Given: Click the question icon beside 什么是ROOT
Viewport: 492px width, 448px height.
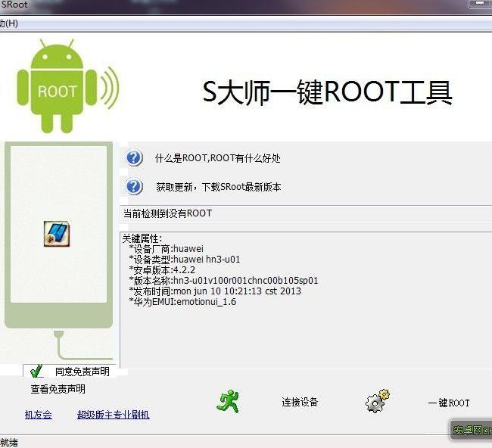Looking at the screenshot, I should [x=134, y=158].
